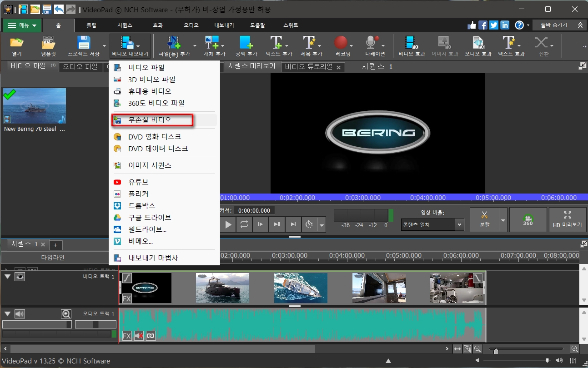
Task: Click the 텍스트 추가 add text icon
Action: pos(279,46)
